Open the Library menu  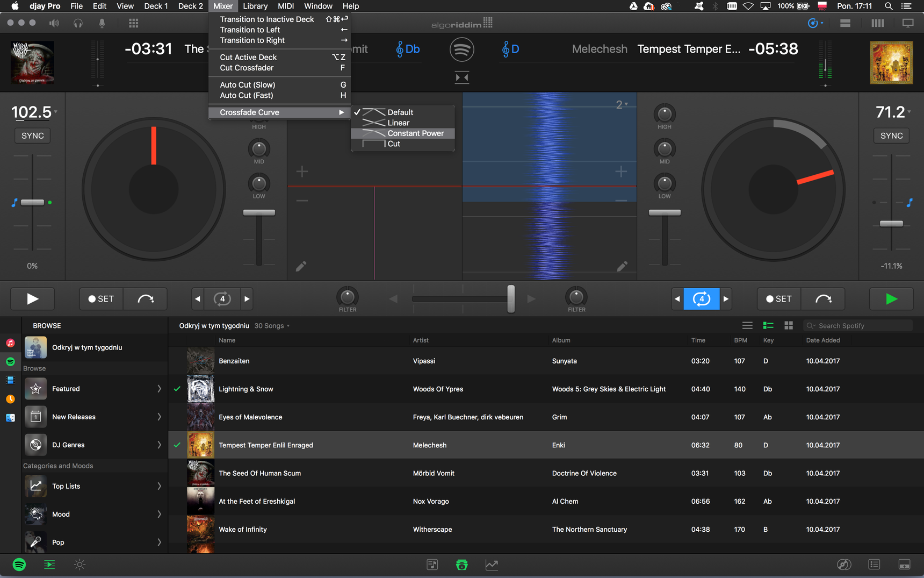255,6
